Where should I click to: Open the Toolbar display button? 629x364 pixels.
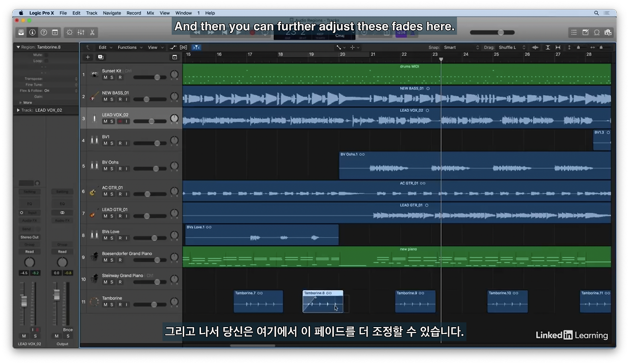tap(55, 32)
